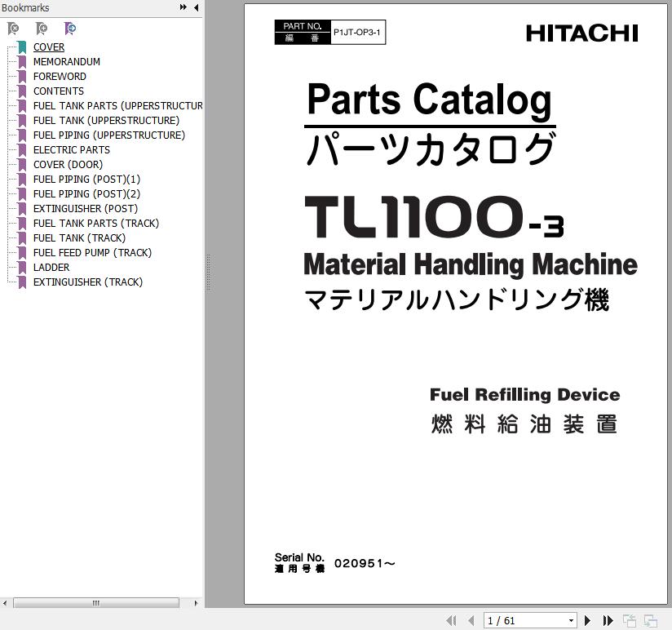Image resolution: width=672 pixels, height=630 pixels.
Task: Delete the selected bookmark
Action: coord(13,29)
